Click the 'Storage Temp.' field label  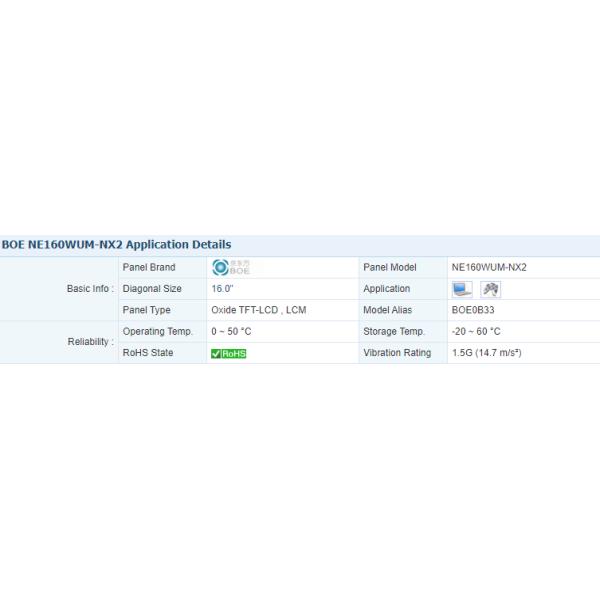[x=394, y=331]
